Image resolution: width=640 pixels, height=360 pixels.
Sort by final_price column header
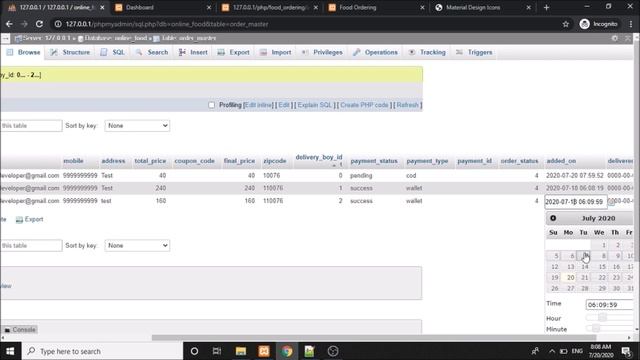239,161
